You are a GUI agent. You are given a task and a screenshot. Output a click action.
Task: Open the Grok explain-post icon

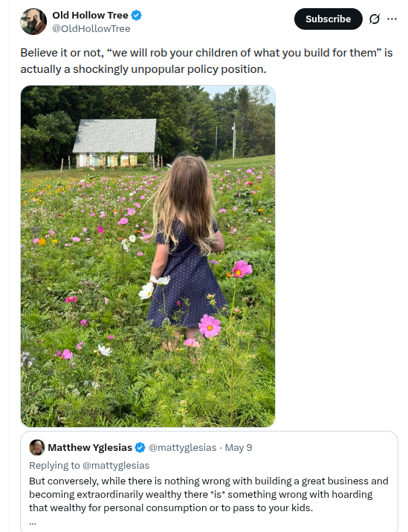374,19
